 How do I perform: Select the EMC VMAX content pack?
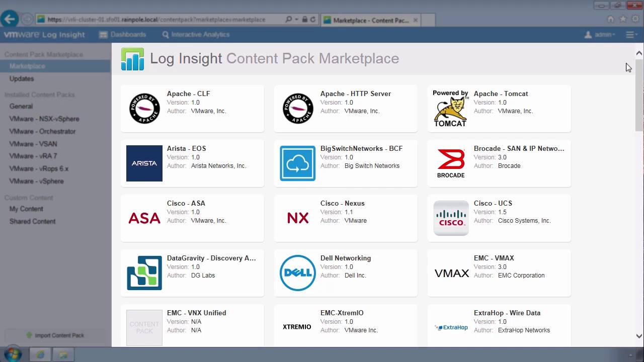[499, 273]
